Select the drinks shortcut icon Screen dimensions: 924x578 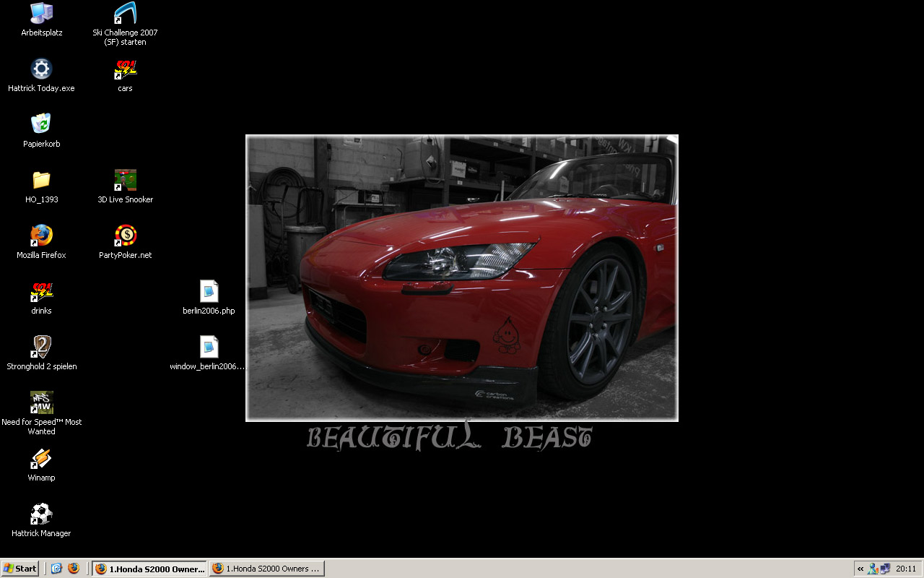click(41, 292)
